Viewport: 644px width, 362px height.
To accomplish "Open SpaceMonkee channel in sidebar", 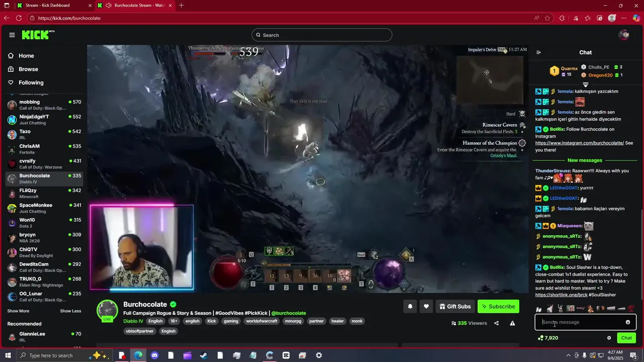I will (44, 208).
